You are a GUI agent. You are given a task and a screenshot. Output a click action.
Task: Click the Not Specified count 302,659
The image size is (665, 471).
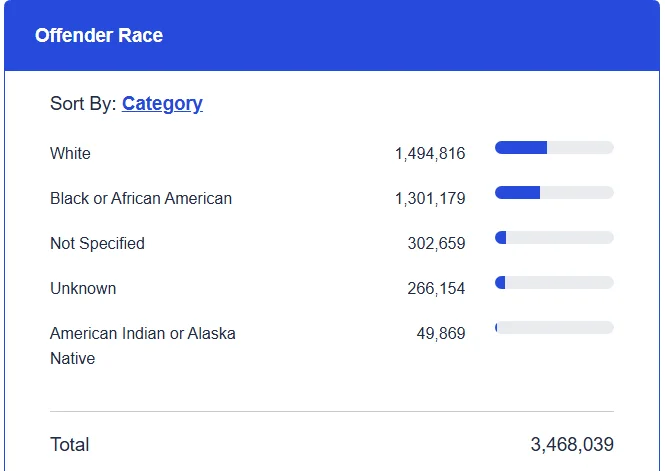436,243
